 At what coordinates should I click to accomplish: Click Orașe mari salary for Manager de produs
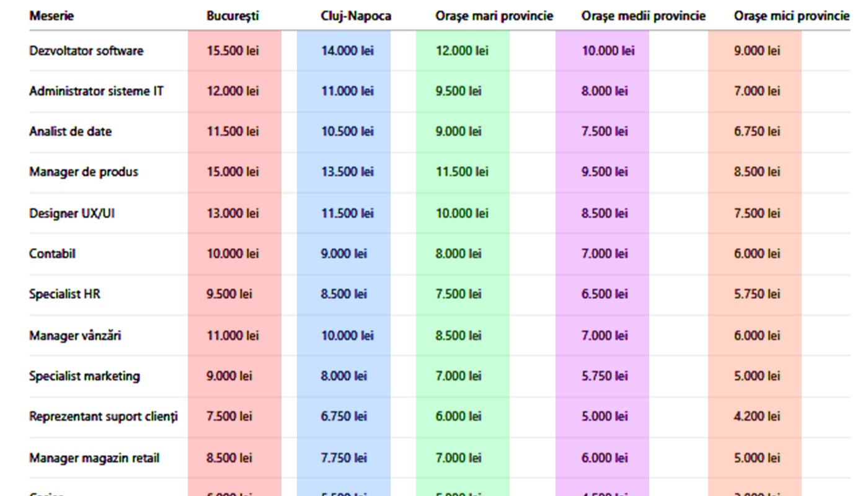pos(462,172)
